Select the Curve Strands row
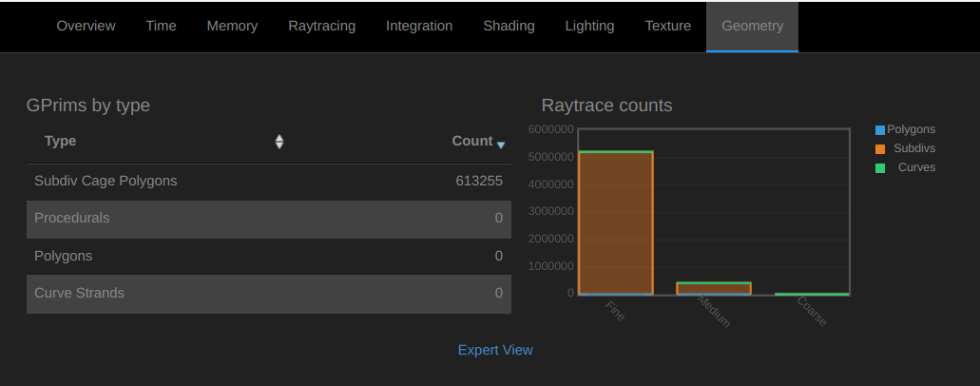This screenshot has height=386, width=980. tap(269, 294)
